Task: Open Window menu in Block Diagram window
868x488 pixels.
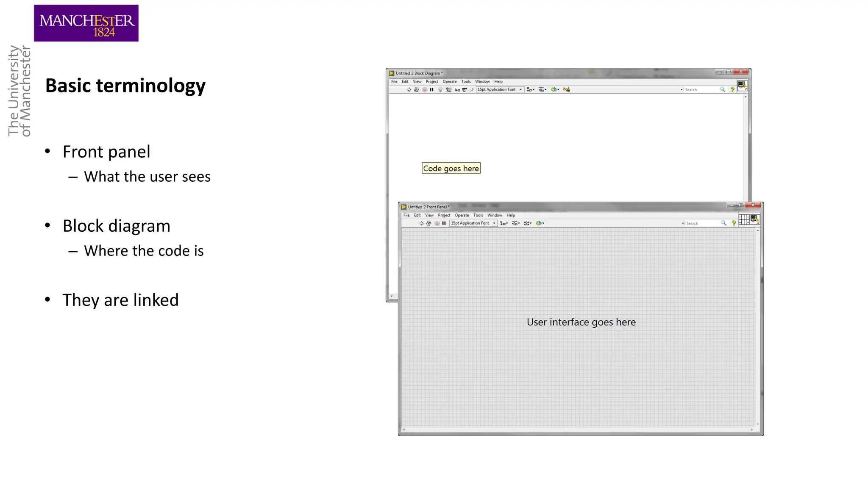Action: pyautogui.click(x=482, y=81)
